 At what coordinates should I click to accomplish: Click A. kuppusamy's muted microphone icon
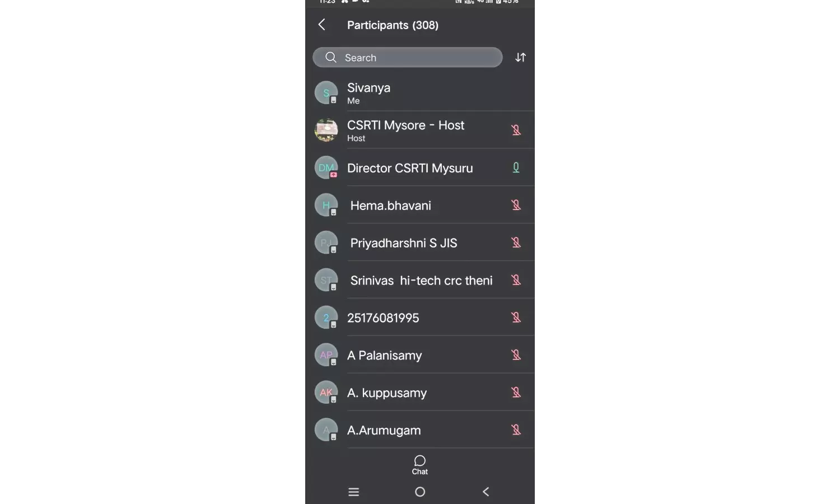516,393
